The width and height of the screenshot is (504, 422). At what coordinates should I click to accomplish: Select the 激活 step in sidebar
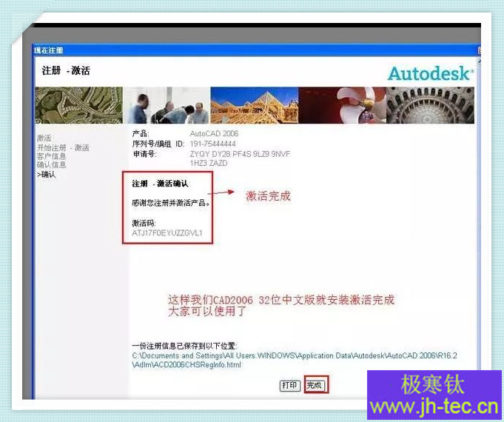[x=44, y=138]
